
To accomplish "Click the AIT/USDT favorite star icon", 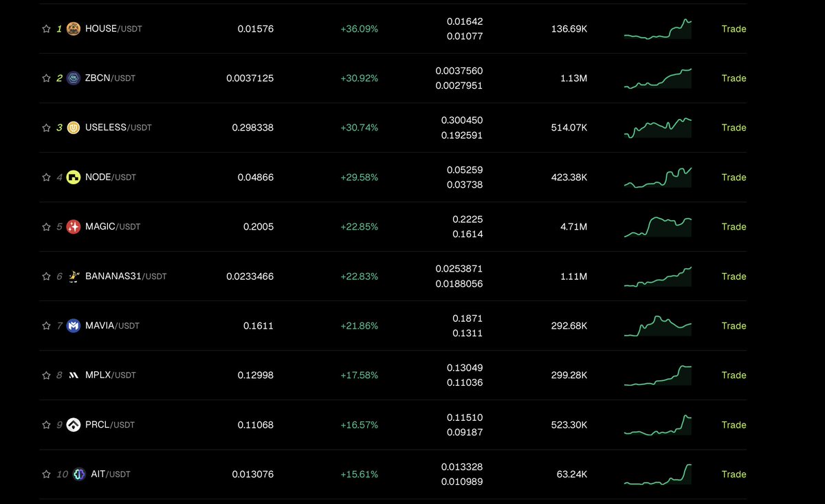I will (46, 474).
